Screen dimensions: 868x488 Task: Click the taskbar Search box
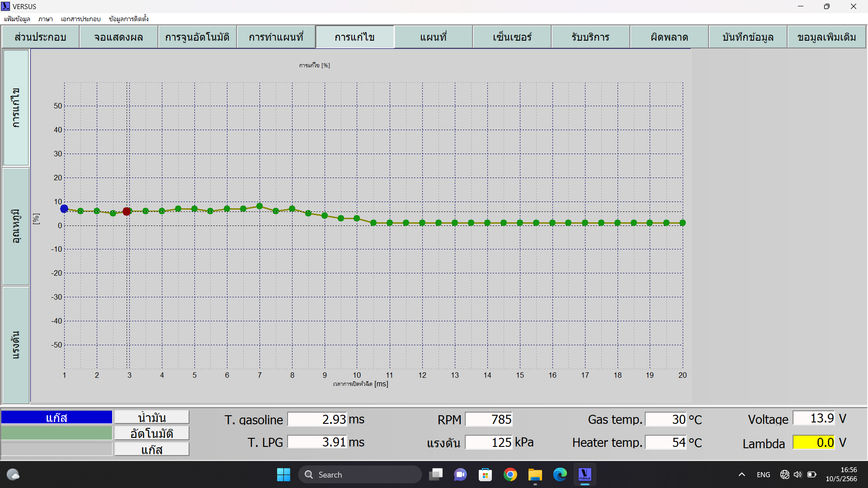pos(360,474)
